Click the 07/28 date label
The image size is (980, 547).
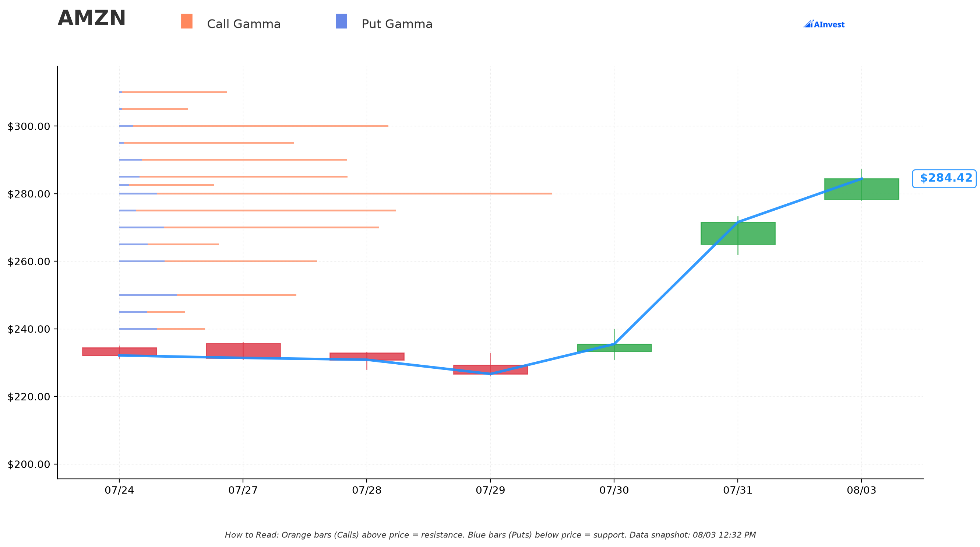(367, 490)
